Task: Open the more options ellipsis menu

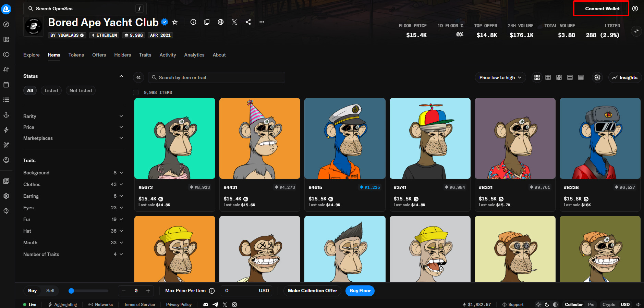Action: [262, 22]
